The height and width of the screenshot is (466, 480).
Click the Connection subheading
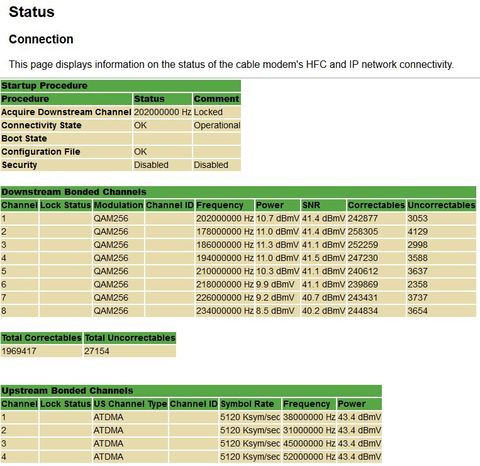[41, 39]
